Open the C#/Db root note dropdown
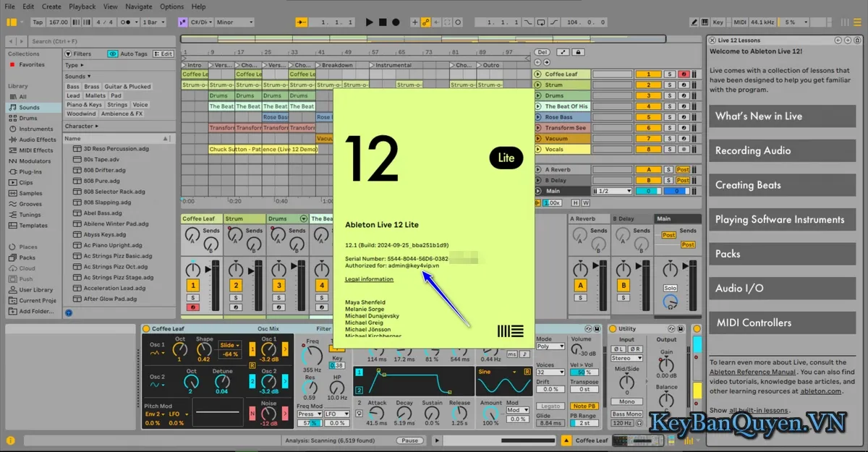Viewport: 868px width, 452px height. click(200, 22)
